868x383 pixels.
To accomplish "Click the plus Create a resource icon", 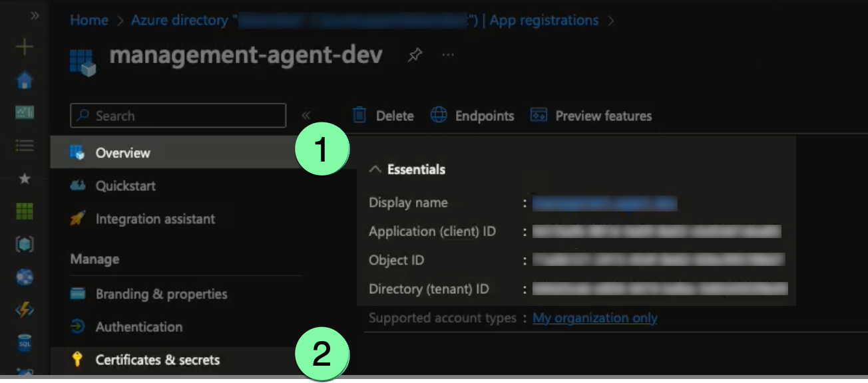I will click(24, 47).
